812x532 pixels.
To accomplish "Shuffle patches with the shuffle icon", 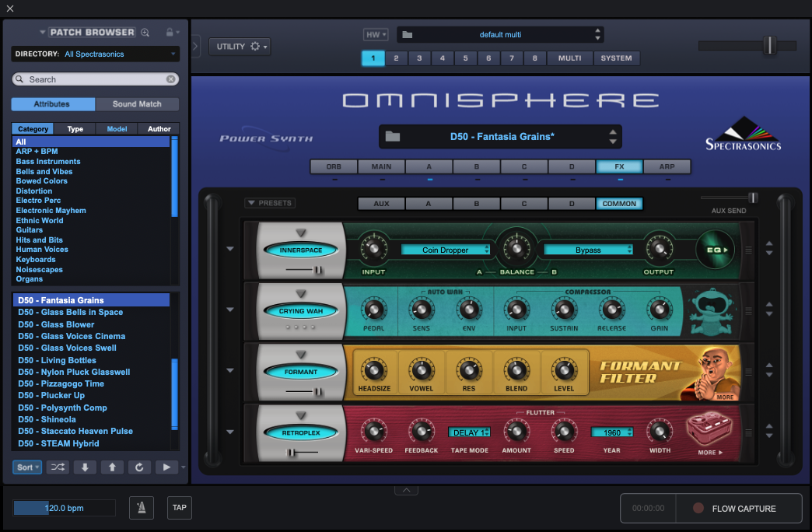I will click(x=58, y=467).
